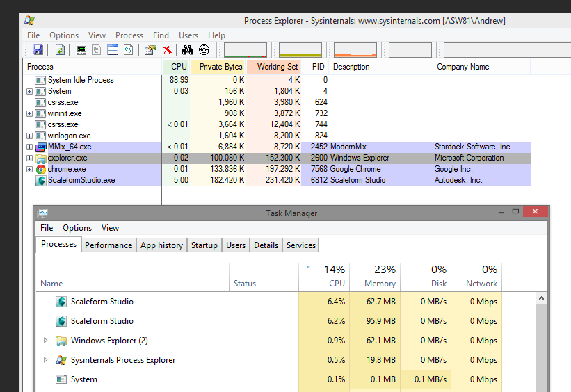Click the ScaleformStudio.exe process icon

(x=41, y=180)
